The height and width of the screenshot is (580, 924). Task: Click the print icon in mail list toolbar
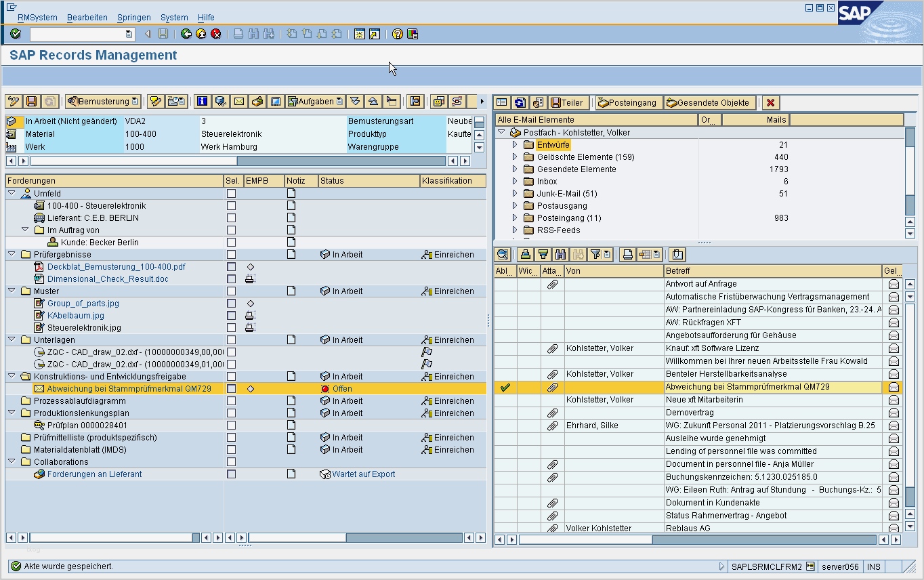click(x=627, y=255)
